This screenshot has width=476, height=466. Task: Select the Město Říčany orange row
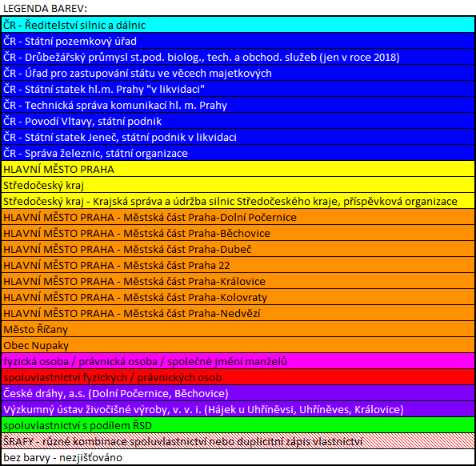(x=238, y=329)
